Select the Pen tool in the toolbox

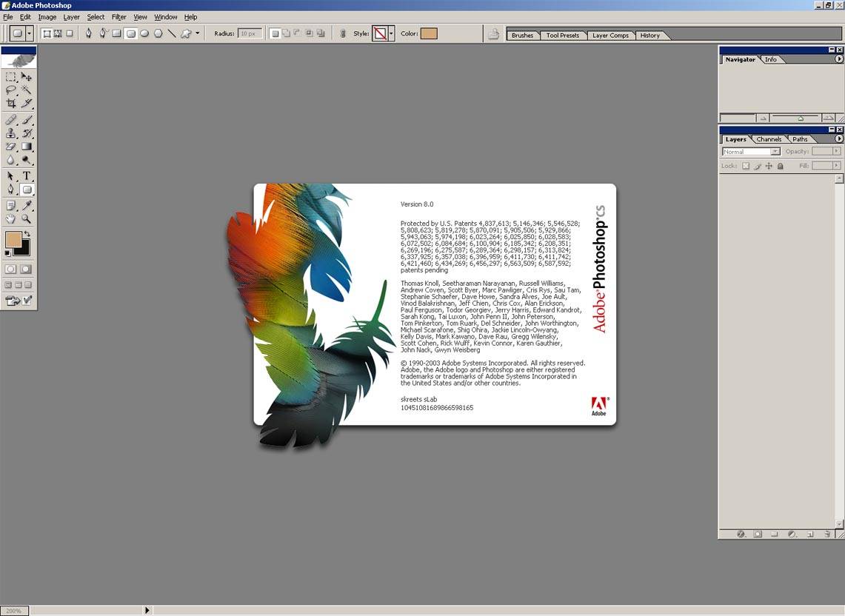(x=11, y=189)
